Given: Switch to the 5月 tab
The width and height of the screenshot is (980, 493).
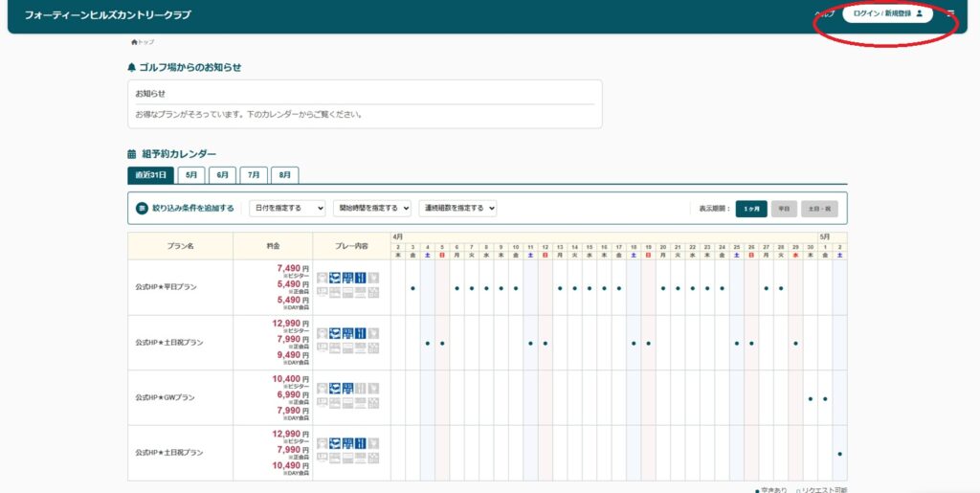Looking at the screenshot, I should [x=191, y=175].
